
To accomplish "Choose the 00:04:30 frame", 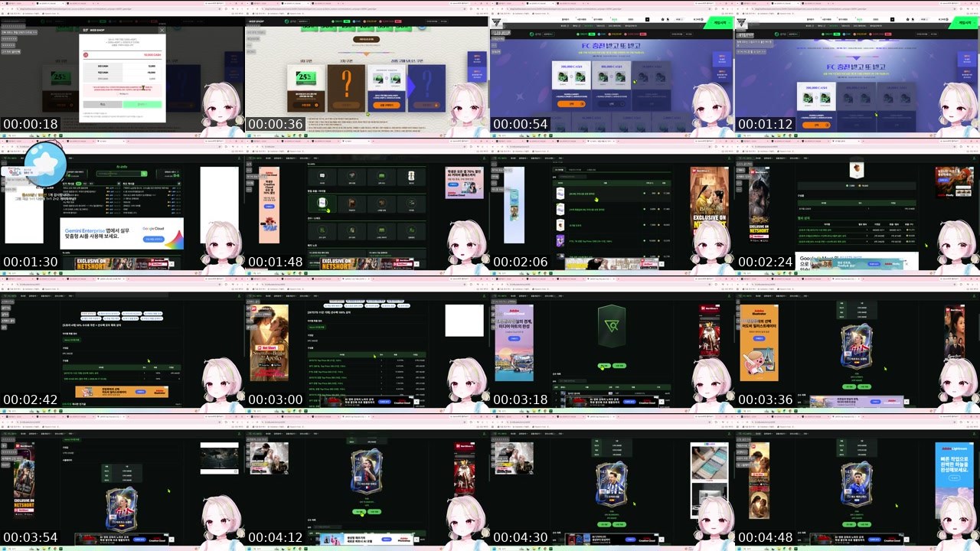I will coord(612,482).
